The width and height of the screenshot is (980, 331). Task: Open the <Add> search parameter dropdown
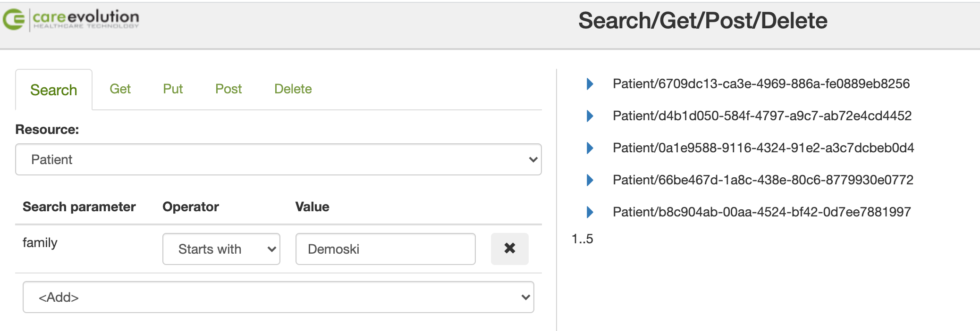pos(278,297)
